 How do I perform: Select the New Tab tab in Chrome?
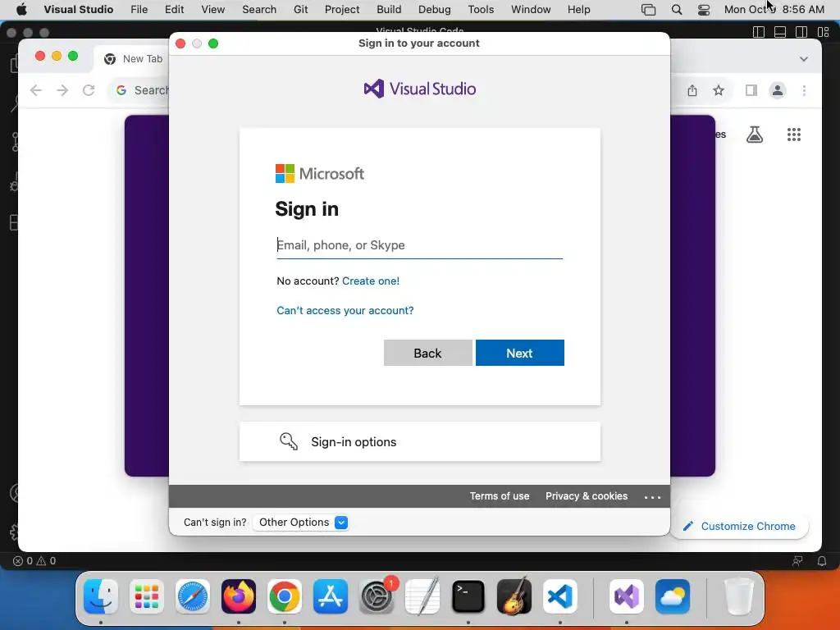(x=133, y=59)
